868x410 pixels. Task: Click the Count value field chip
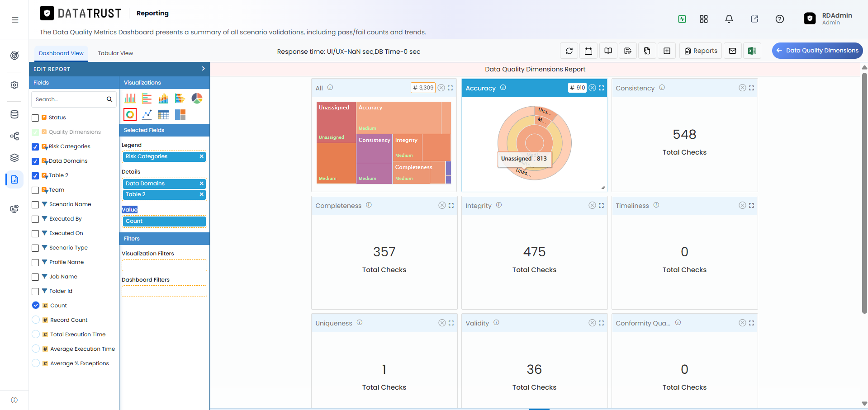click(x=164, y=221)
